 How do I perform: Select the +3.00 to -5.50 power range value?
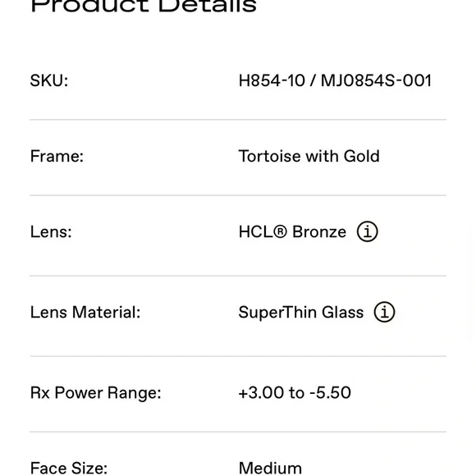click(295, 392)
